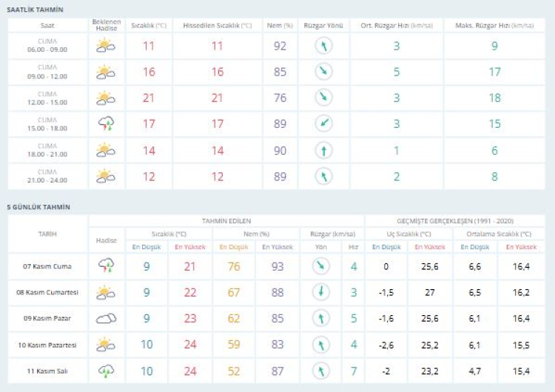Click the wind direction arrow for 15.00 - 18.00

(x=323, y=124)
